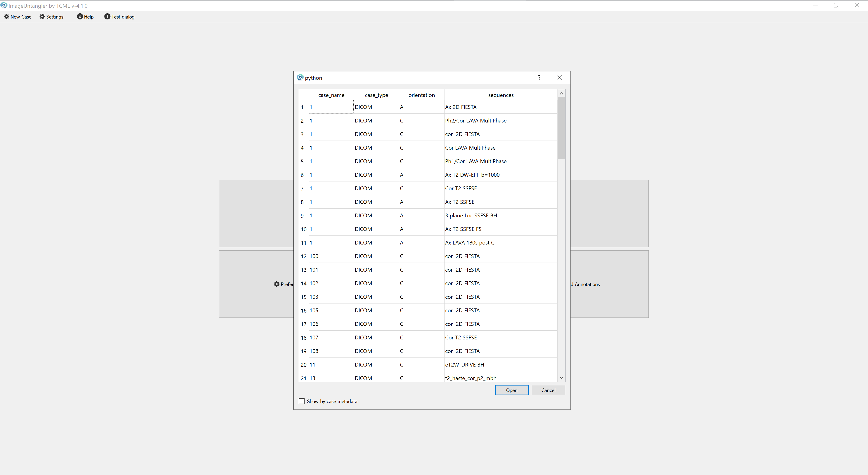Select the 'Ax 2D FIESTA' sequence cell
Screen dimensions: 868x475
tap(501, 107)
